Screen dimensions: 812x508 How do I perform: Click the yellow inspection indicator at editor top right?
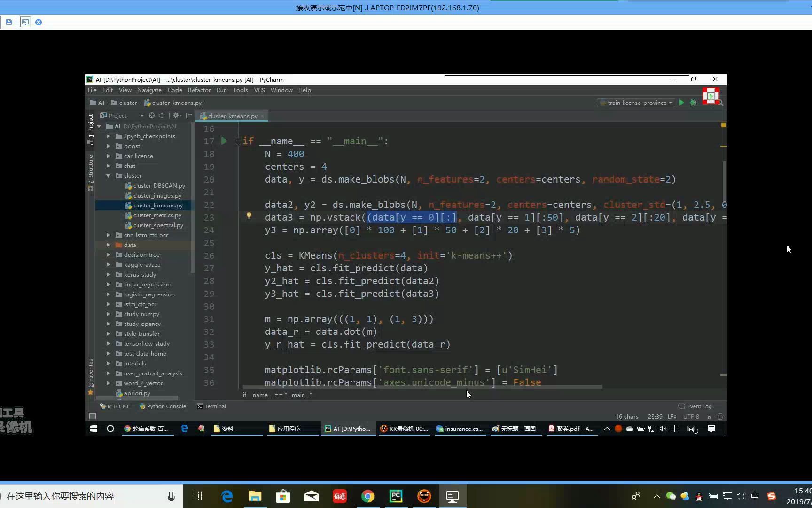pos(723,125)
